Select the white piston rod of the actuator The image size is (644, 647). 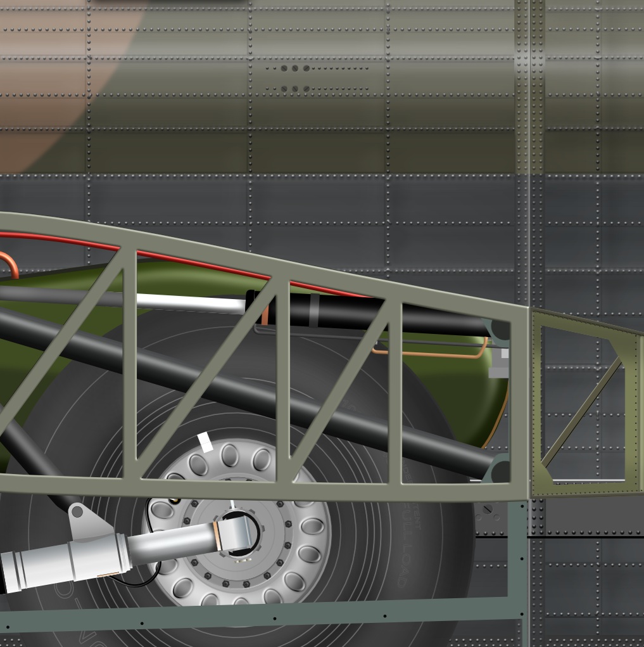[190, 303]
